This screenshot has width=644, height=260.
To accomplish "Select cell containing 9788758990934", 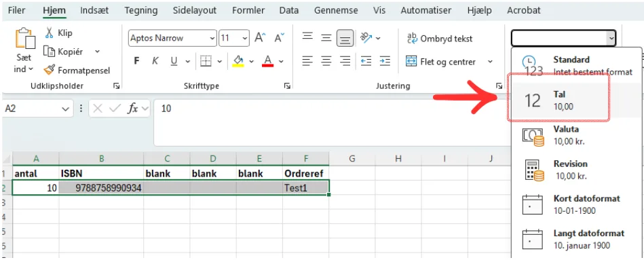I will pos(101,188).
